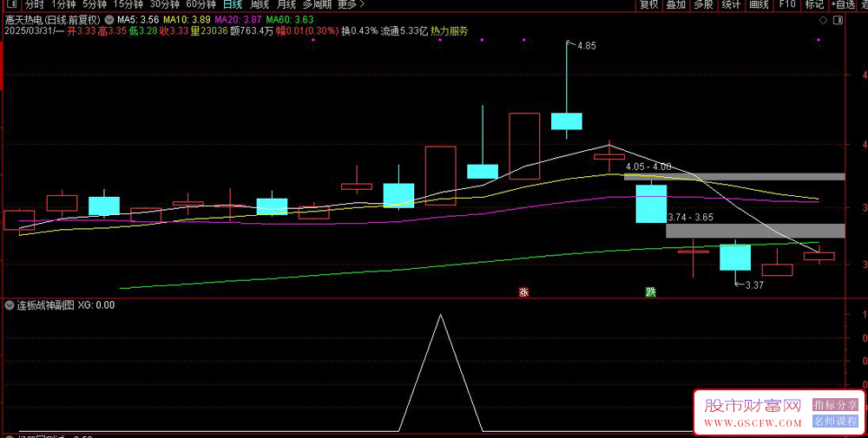The width and height of the screenshot is (868, 438).
Task: Select the 15分钟 period tab
Action: [x=128, y=4]
